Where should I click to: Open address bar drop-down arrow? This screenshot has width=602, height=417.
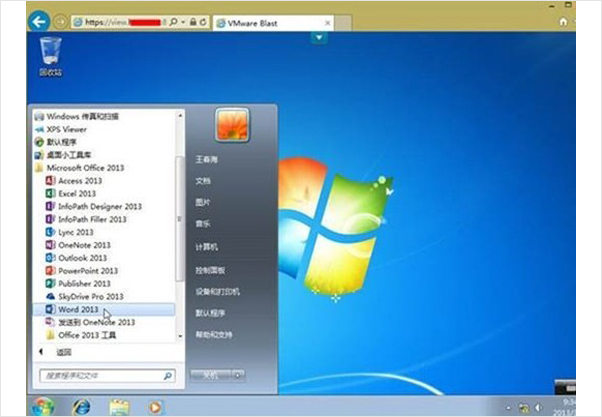tap(183, 22)
